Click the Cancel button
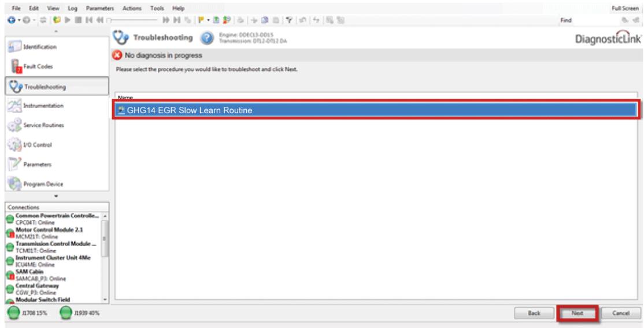 (x=621, y=313)
